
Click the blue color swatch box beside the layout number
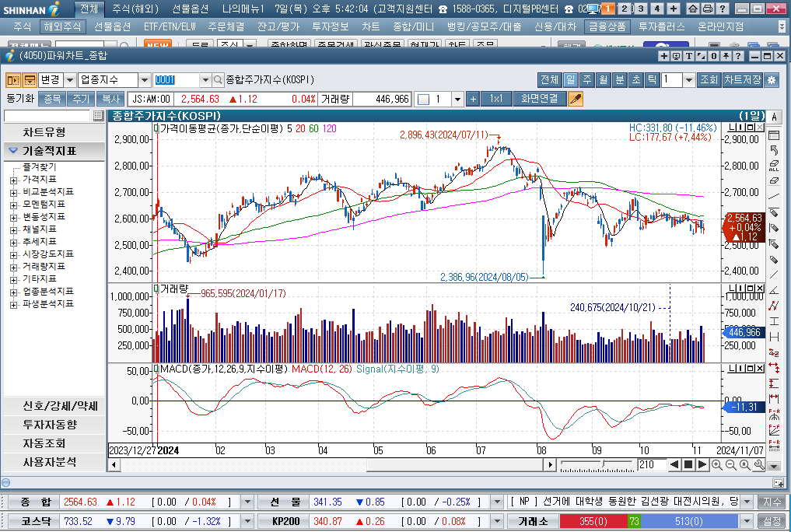[424, 99]
